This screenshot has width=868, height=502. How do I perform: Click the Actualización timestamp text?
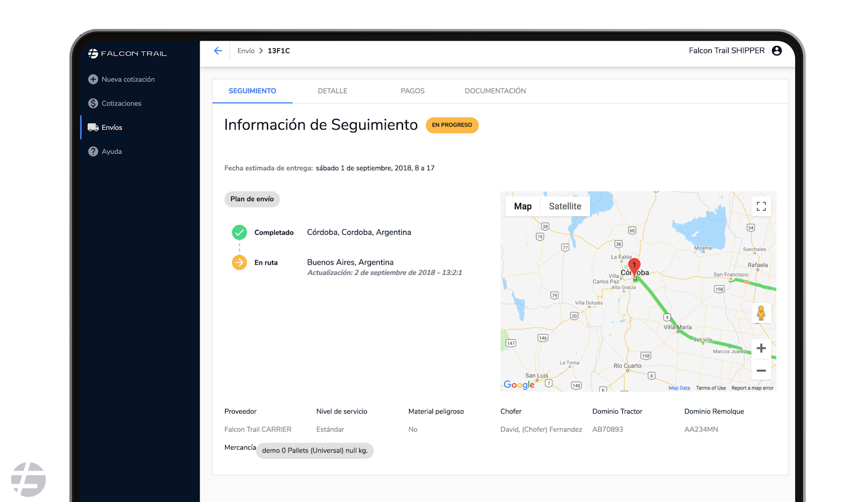pos(385,273)
